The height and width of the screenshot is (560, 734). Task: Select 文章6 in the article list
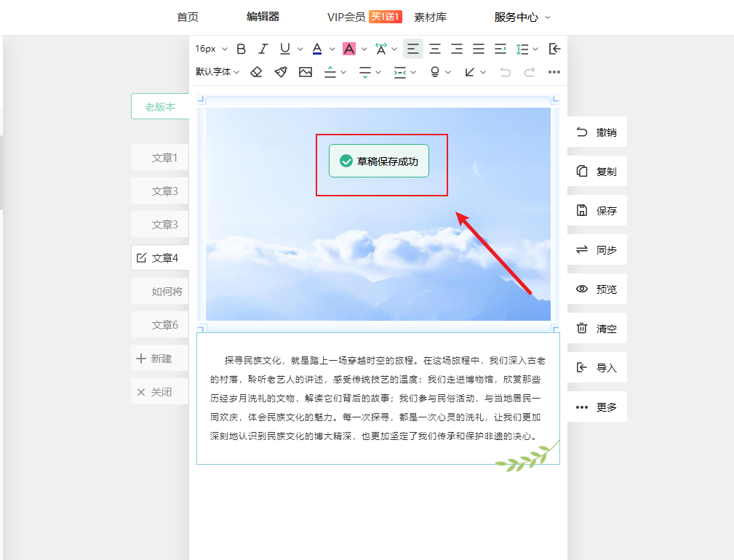[160, 324]
